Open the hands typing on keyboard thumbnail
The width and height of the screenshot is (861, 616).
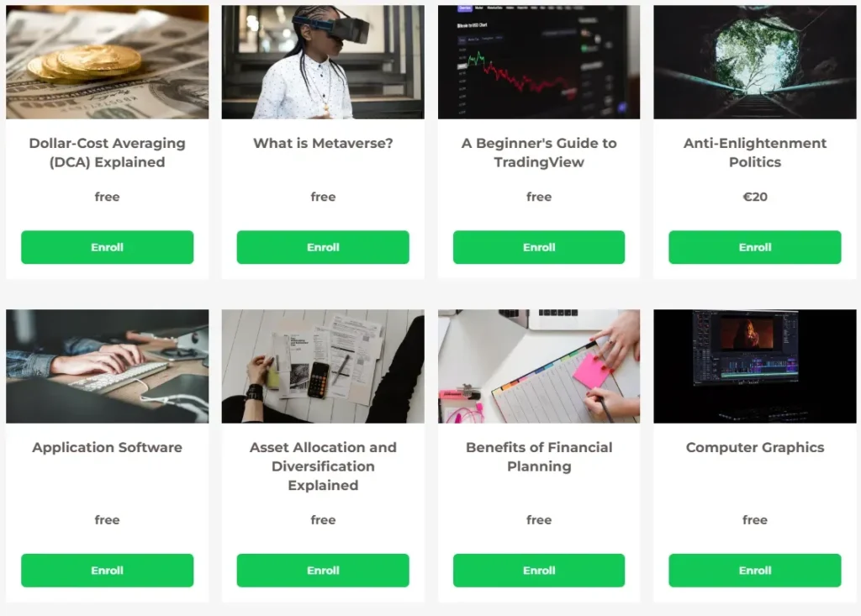tap(107, 366)
